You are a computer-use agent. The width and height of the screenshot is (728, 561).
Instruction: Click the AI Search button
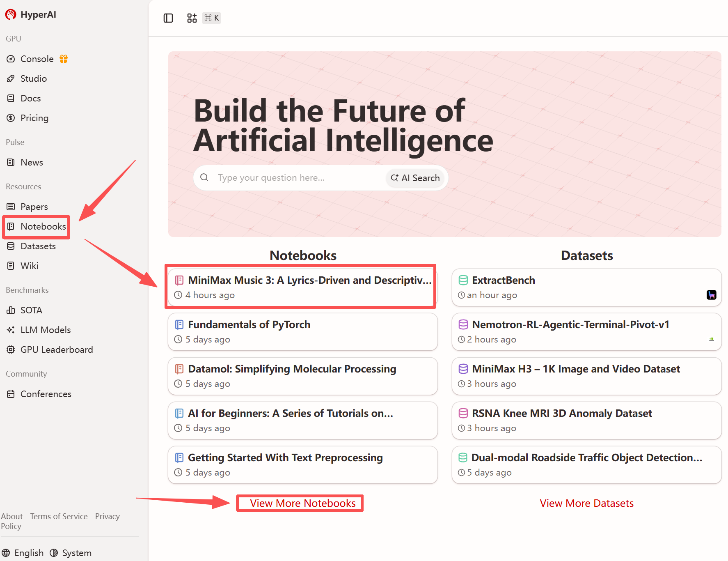tap(415, 178)
